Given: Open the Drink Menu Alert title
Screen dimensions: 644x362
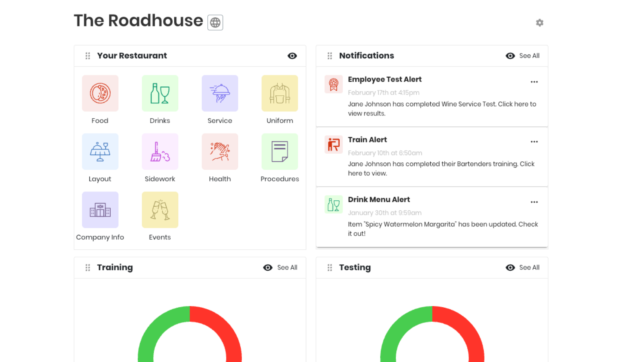Looking at the screenshot, I should [x=379, y=200].
